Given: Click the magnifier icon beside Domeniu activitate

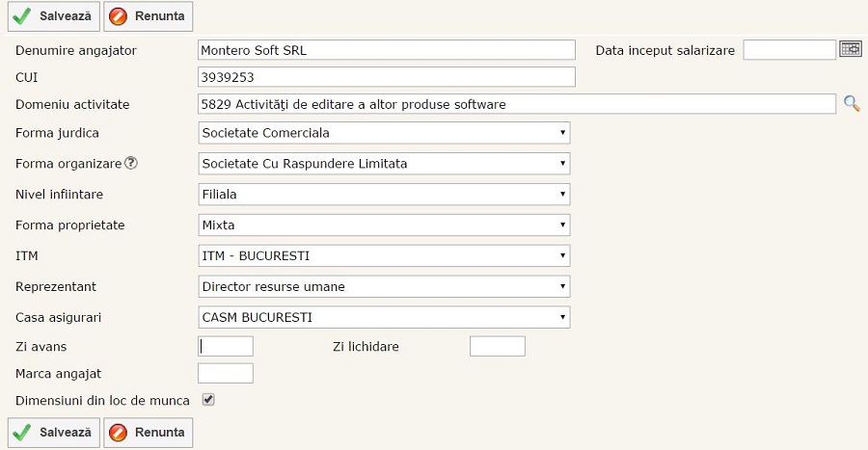Looking at the screenshot, I should click(852, 104).
